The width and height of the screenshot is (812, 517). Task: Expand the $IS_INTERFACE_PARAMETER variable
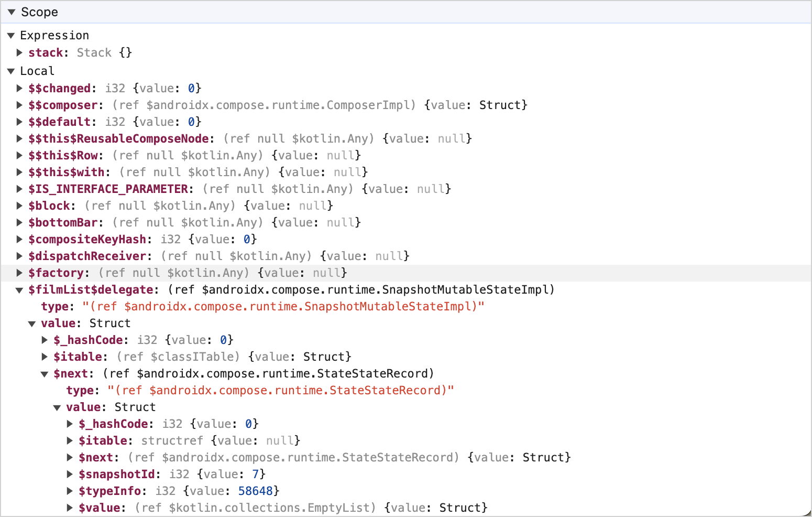pyautogui.click(x=20, y=189)
